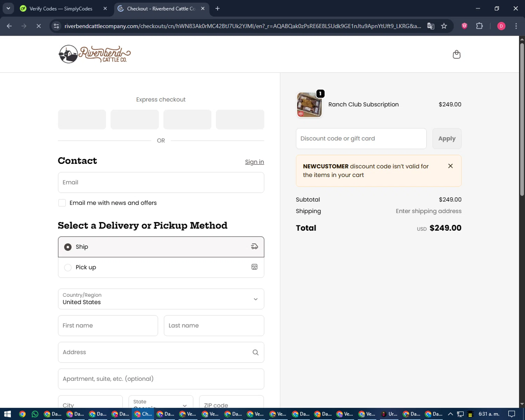Close the Verify Codes tab
Viewport: 525px width, 420px height.
point(105,8)
